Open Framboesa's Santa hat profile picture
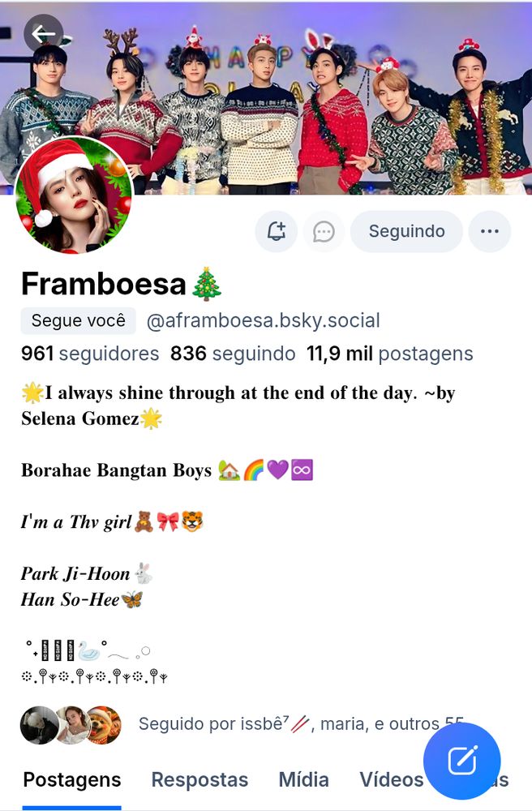532x811 pixels. click(74, 195)
